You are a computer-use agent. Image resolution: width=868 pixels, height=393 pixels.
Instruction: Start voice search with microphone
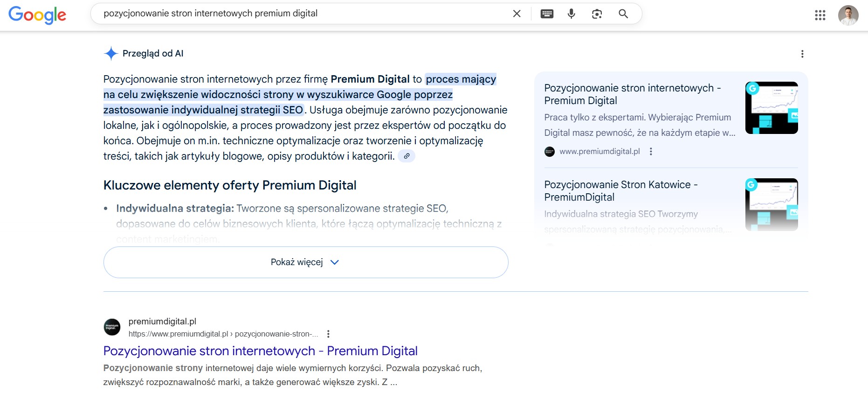571,14
